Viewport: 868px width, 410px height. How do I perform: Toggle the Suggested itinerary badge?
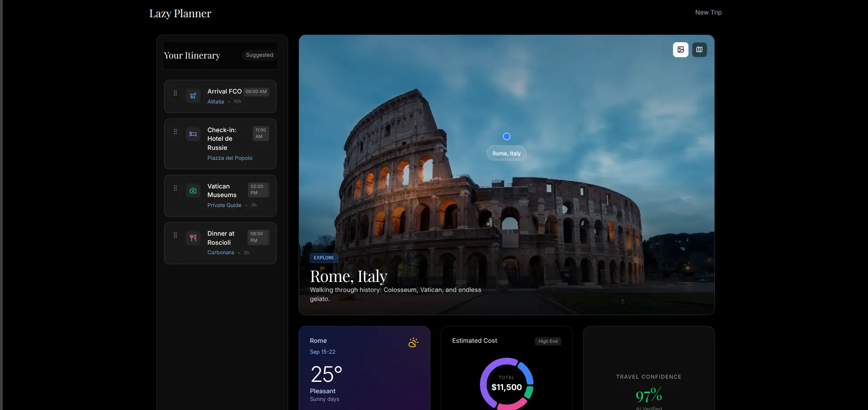259,55
